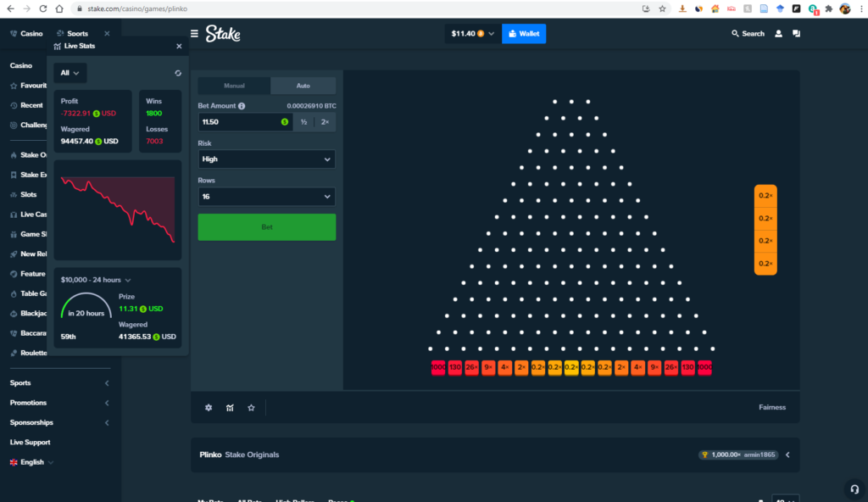This screenshot has height=502, width=868.
Task: Open Stake hamburger menu
Action: tap(195, 34)
